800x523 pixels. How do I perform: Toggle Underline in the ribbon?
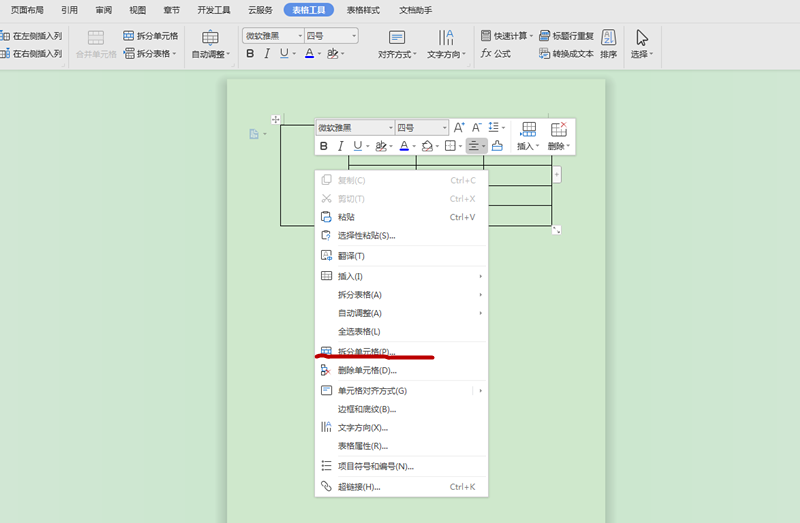point(284,54)
